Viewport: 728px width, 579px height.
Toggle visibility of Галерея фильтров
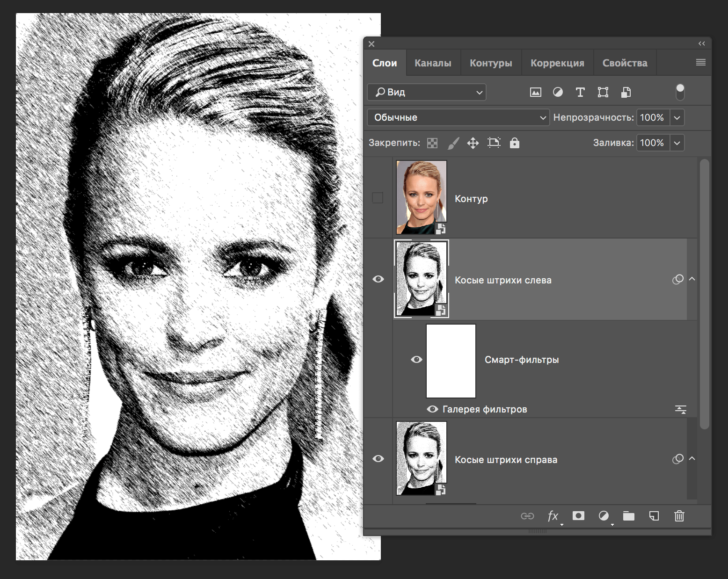tap(433, 409)
